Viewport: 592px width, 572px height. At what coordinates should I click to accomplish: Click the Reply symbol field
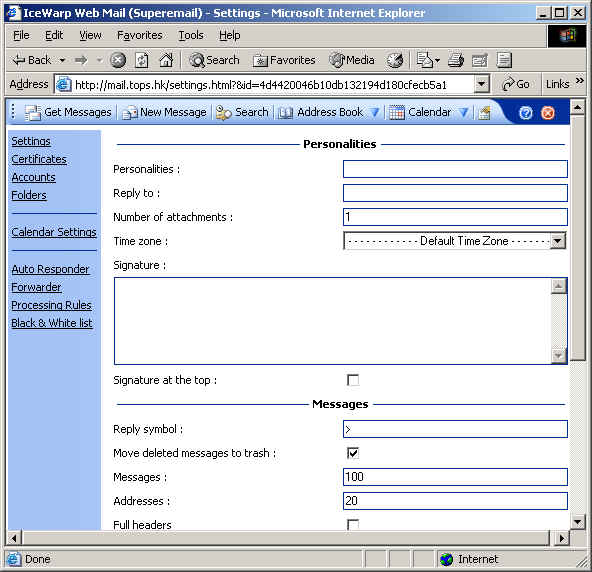[x=455, y=429]
